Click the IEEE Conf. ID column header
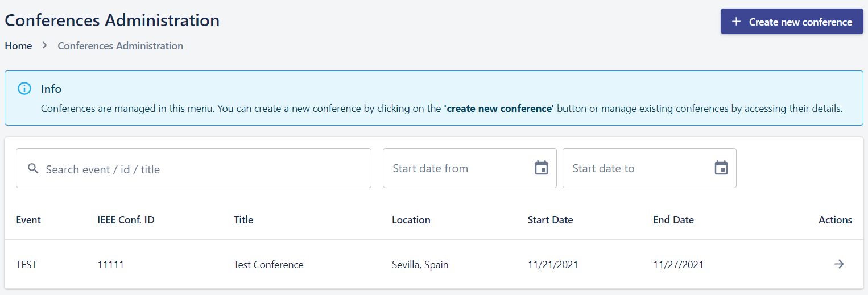Image resolution: width=868 pixels, height=295 pixels. pos(126,220)
